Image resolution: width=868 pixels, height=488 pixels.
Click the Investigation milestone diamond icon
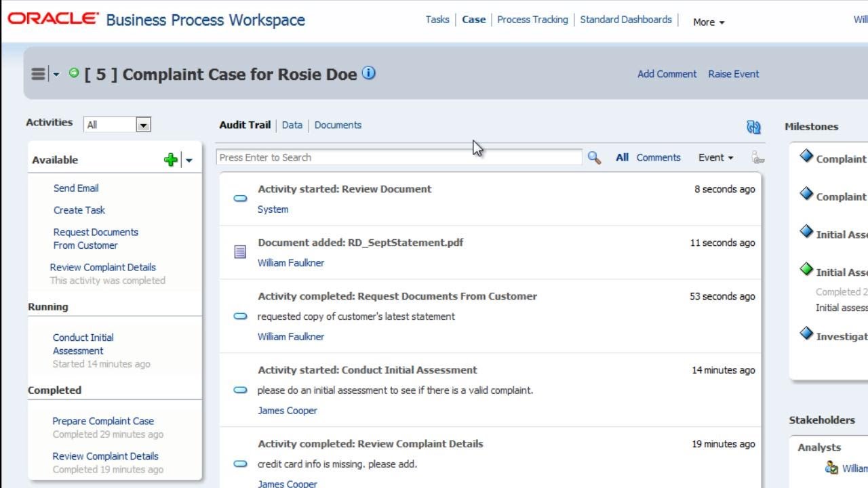coord(806,333)
